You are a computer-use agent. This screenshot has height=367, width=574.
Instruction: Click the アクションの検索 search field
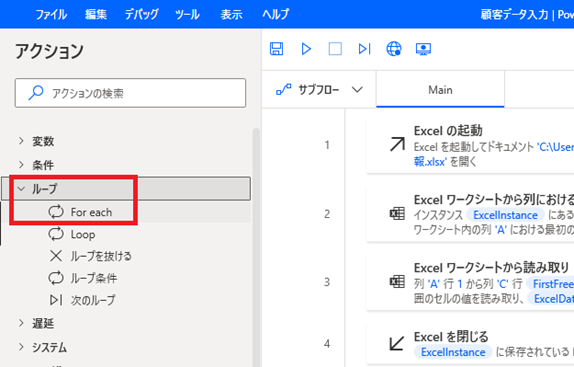[130, 93]
